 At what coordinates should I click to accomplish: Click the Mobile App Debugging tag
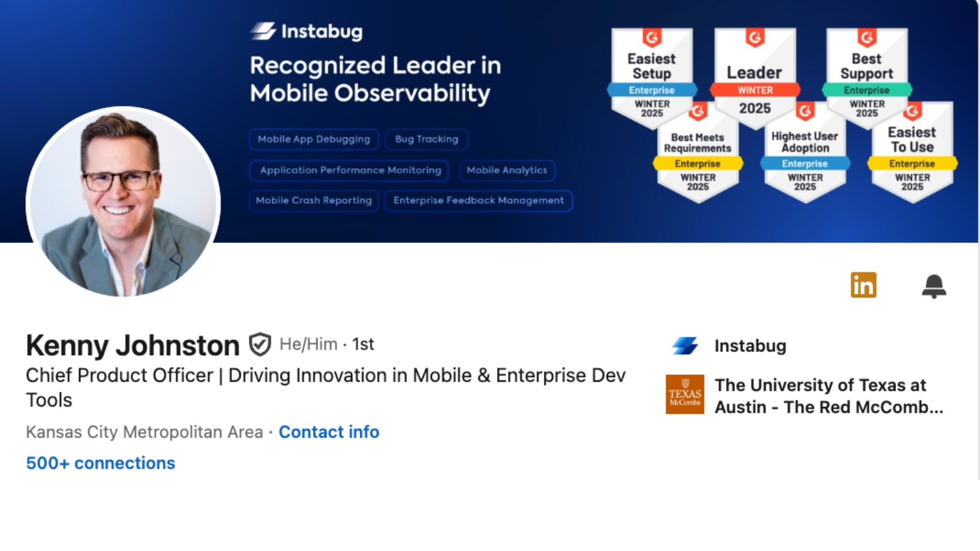[x=314, y=140]
